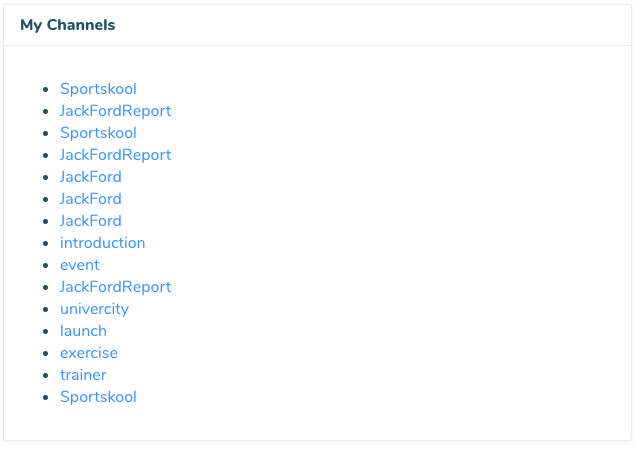Screen dimensions: 642x452
Task: Click the bullet point beside event
Action: click(x=46, y=266)
